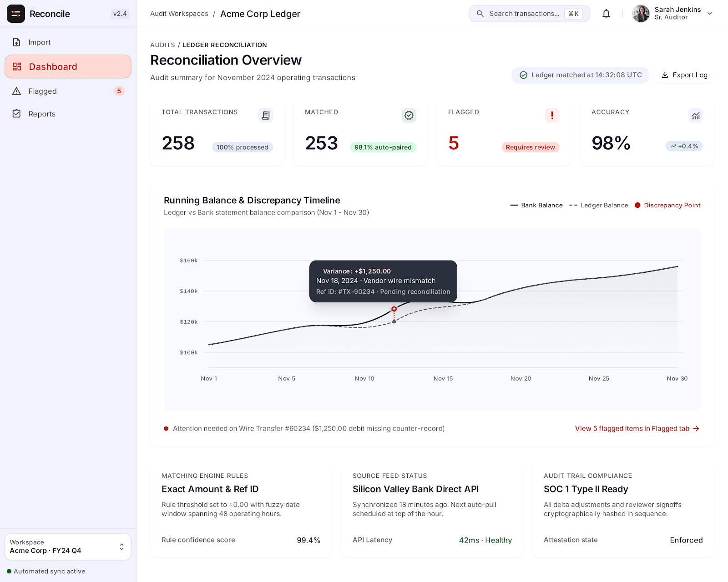
Task: Select the Dashboard menu item
Action: [x=68, y=66]
